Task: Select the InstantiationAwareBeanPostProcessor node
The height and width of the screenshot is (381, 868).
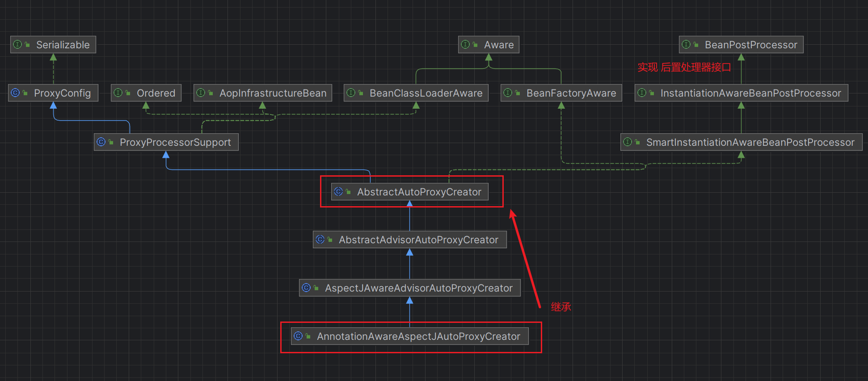Action: 742,93
